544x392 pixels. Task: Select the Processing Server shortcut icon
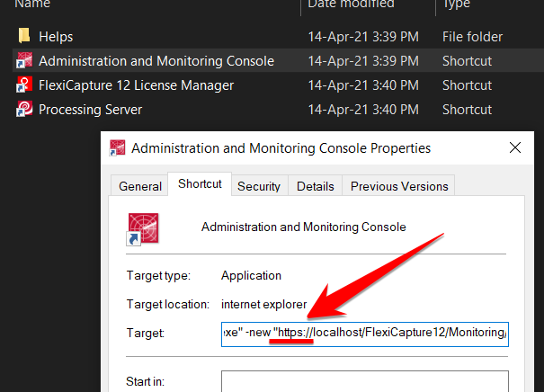click(24, 109)
